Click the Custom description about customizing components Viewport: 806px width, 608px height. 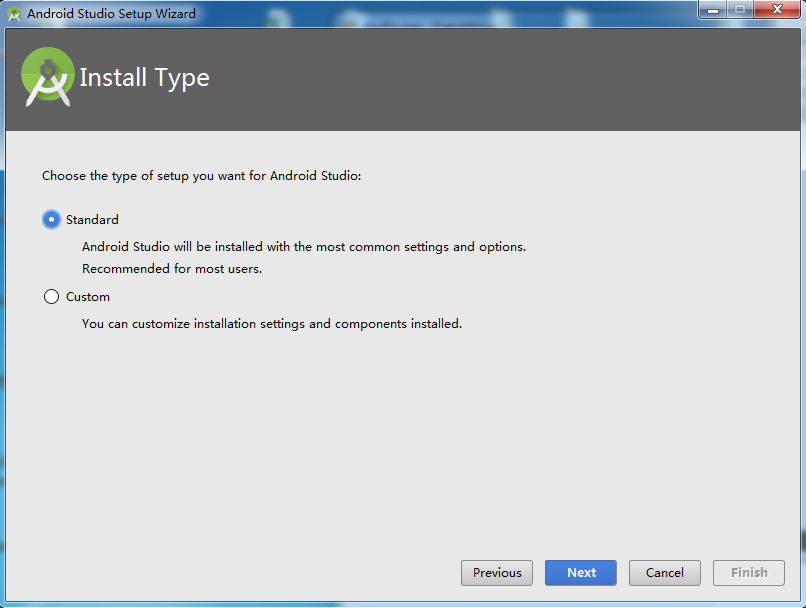pos(272,324)
